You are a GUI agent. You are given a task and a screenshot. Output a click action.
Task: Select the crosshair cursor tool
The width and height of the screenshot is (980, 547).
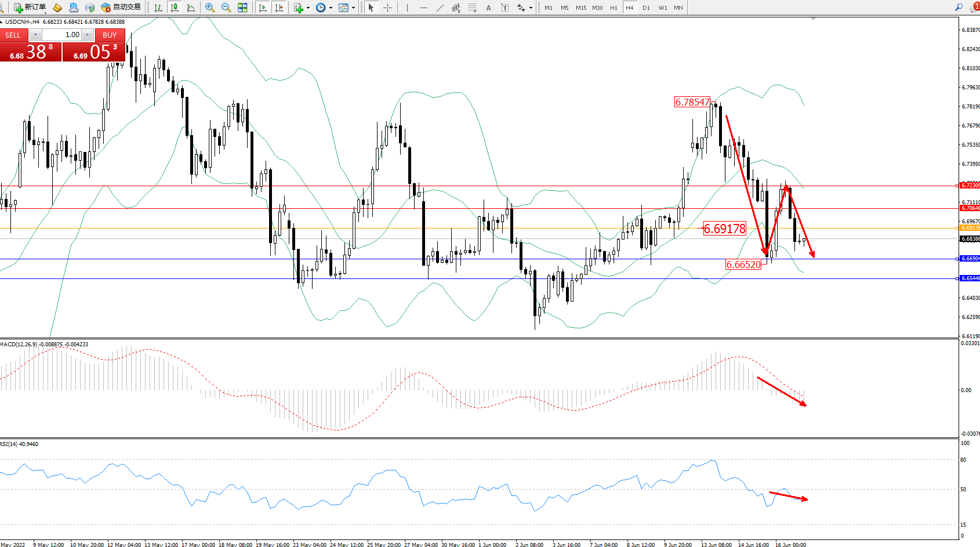[x=387, y=8]
